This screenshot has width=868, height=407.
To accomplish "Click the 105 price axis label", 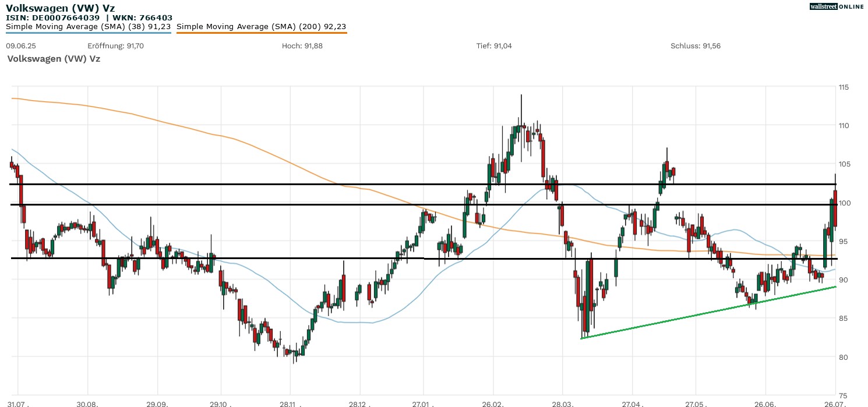I will click(844, 164).
